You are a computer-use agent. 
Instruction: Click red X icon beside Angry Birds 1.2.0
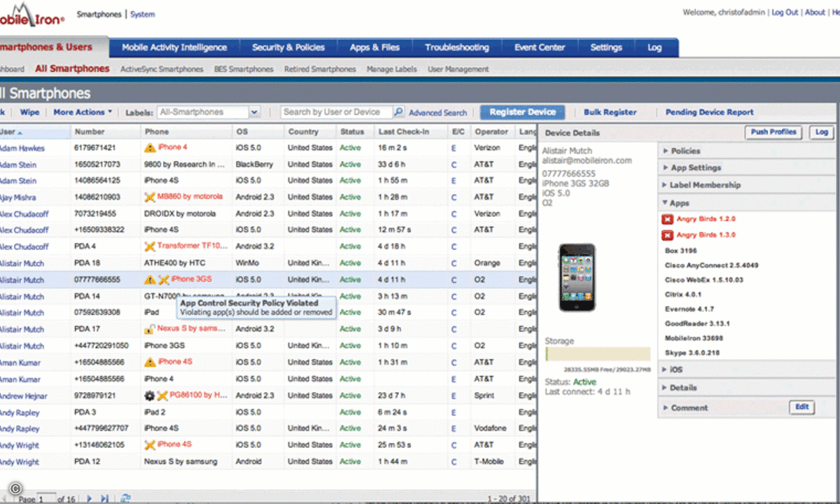[x=667, y=219]
